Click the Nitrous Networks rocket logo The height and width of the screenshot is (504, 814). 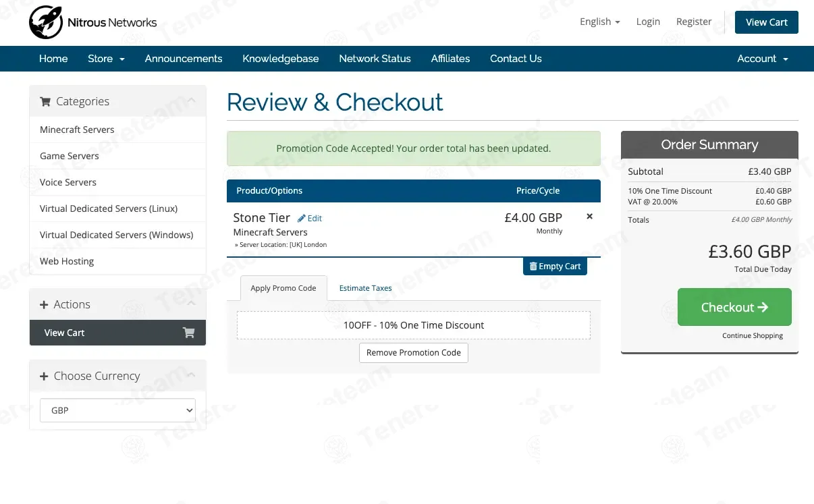(x=46, y=22)
